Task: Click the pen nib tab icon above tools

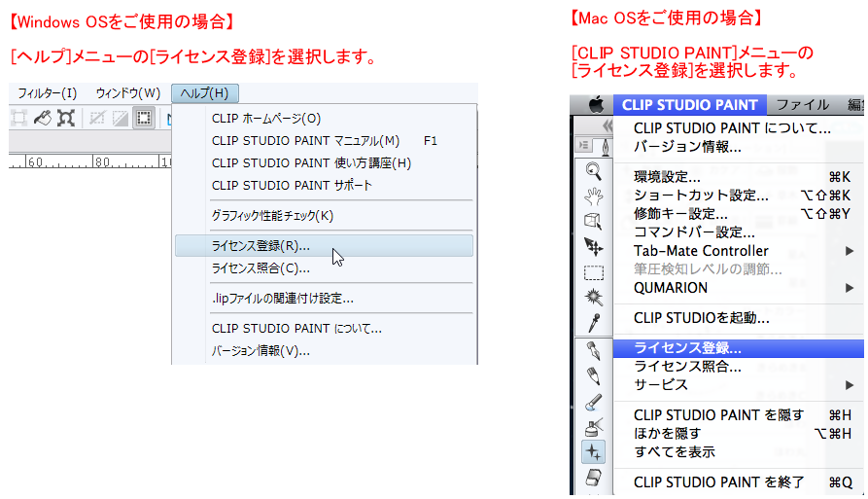Action: (x=606, y=147)
